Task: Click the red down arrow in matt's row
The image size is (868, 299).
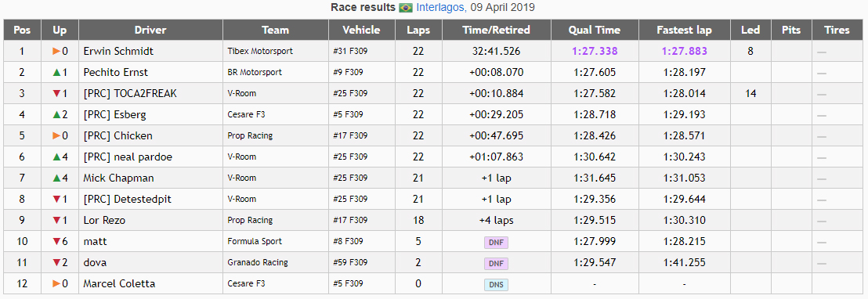Action: point(56,242)
